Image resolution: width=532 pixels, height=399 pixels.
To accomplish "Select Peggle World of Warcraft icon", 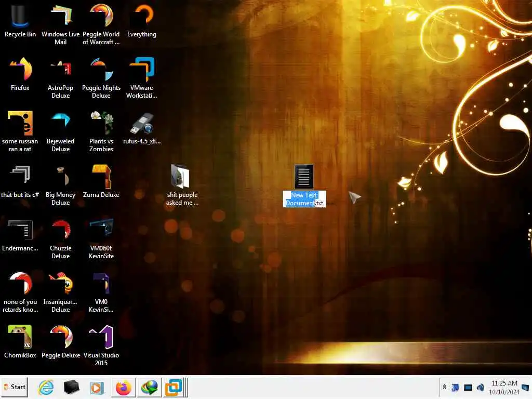I will click(x=101, y=24).
